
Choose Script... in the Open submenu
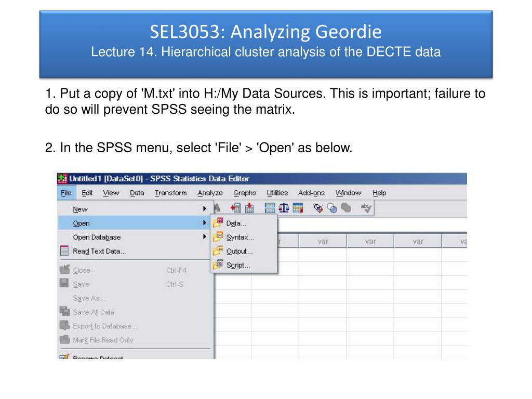(244, 265)
